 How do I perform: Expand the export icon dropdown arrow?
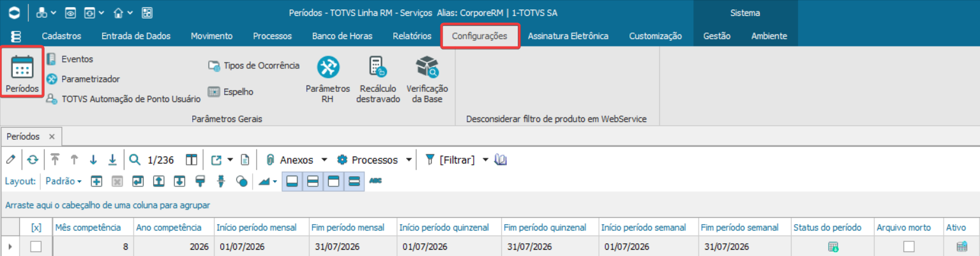pos(230,160)
